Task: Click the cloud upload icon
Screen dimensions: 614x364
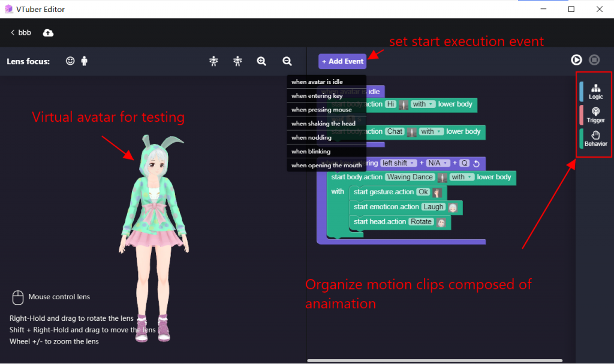Action: click(x=48, y=32)
